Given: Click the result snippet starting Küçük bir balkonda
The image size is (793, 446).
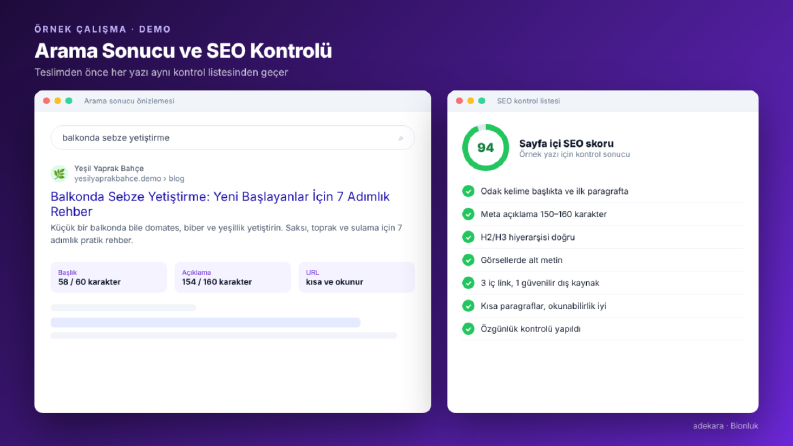Looking at the screenshot, I should point(226,234).
